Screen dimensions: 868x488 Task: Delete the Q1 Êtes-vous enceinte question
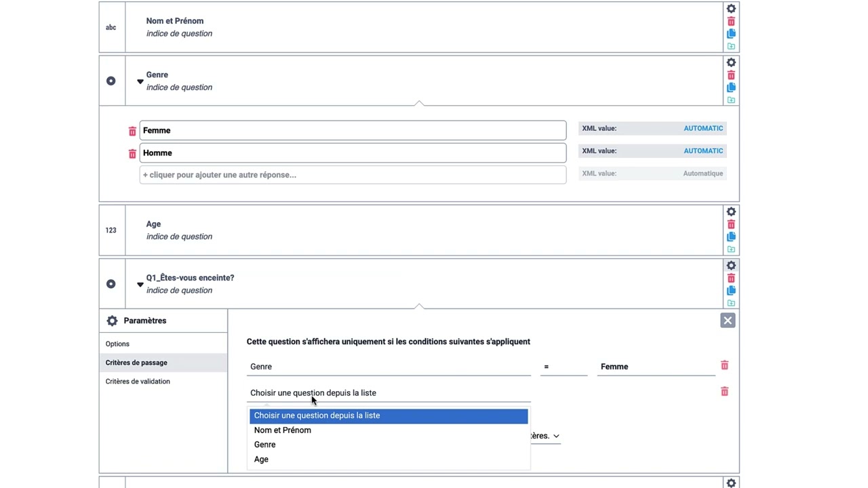[731, 279]
